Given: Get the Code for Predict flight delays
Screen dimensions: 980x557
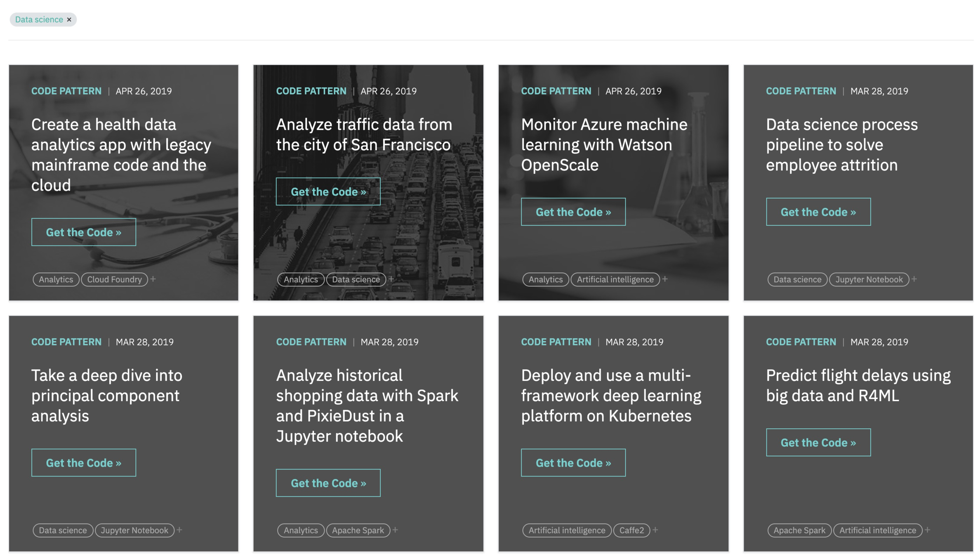Looking at the screenshot, I should pos(818,442).
